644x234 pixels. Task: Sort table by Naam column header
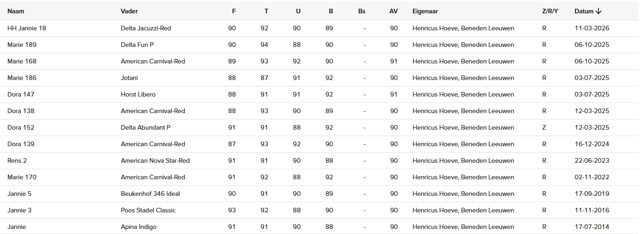click(x=16, y=11)
